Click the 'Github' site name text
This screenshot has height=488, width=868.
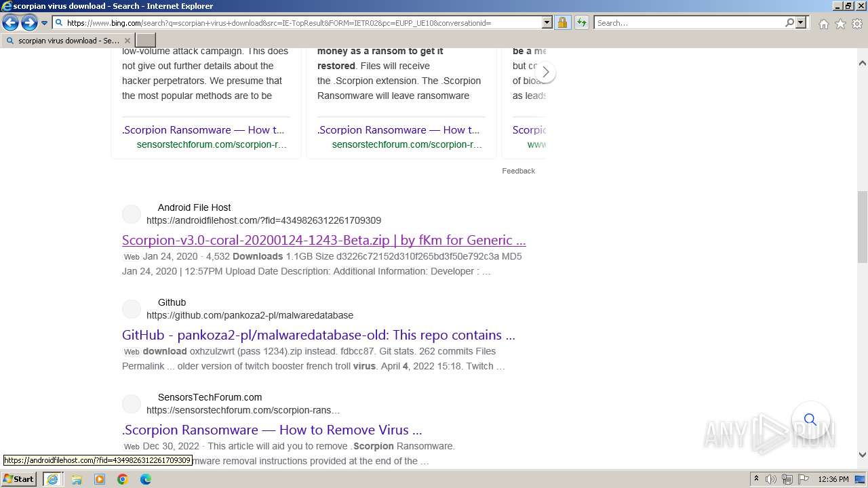pyautogui.click(x=172, y=302)
